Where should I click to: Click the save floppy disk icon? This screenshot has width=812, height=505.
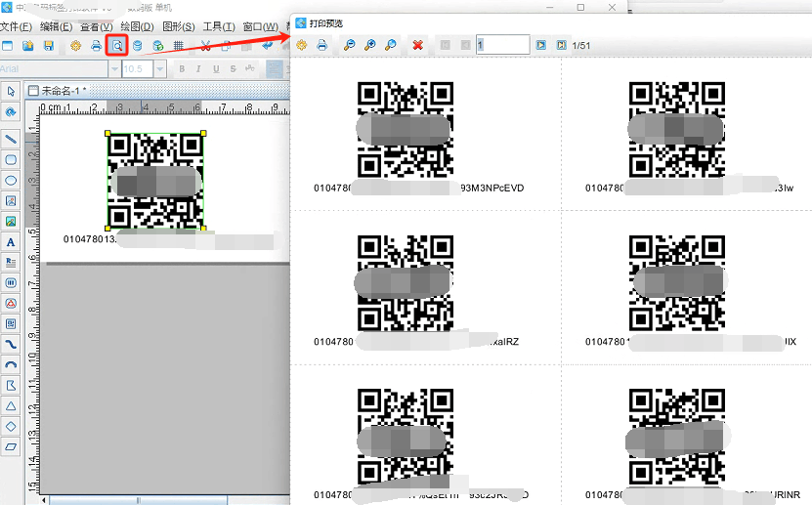[x=49, y=46]
